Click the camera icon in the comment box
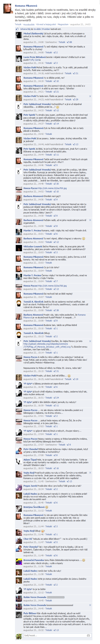This screenshot has width=100, height=644. (88, 635)
